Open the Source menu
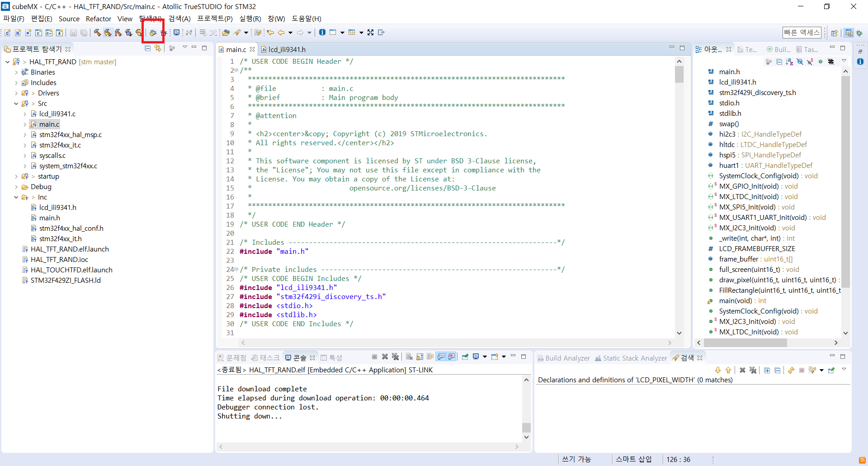868x466 pixels. click(69, 19)
